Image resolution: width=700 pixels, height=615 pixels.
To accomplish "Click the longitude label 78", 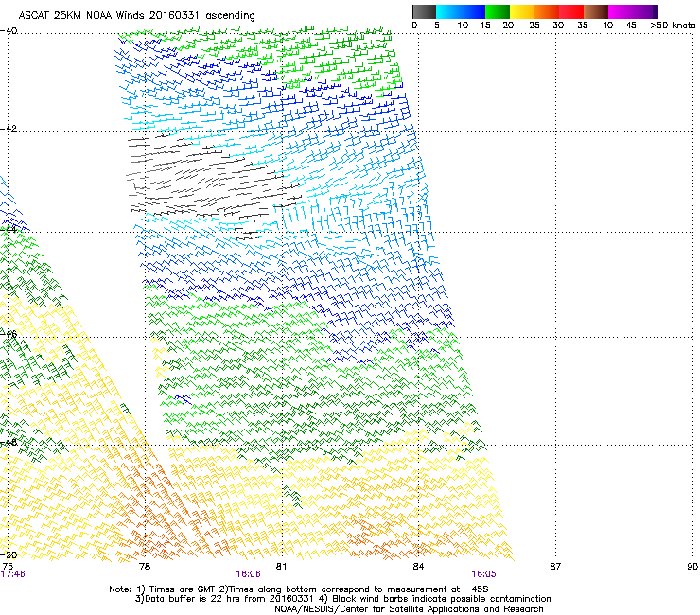I will (x=145, y=567).
